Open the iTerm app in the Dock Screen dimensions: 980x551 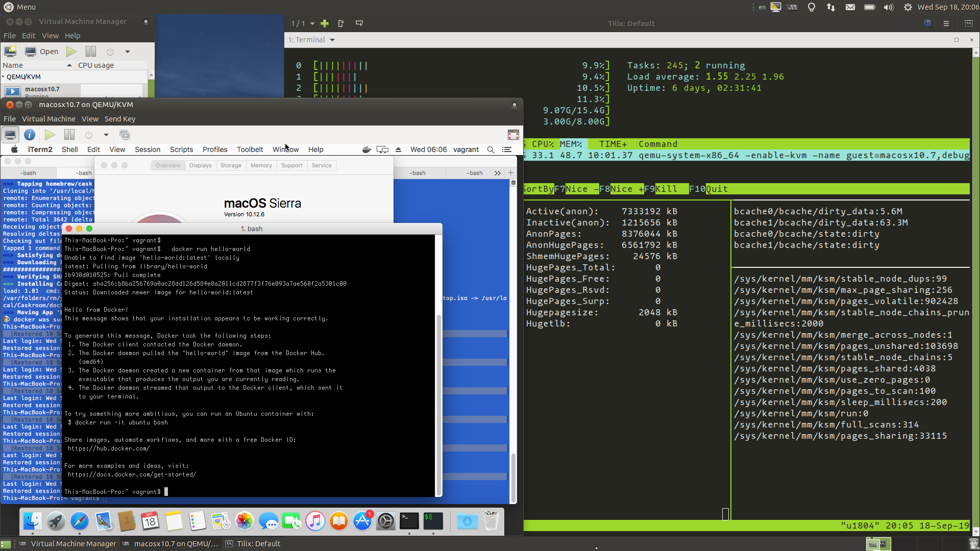(x=433, y=521)
